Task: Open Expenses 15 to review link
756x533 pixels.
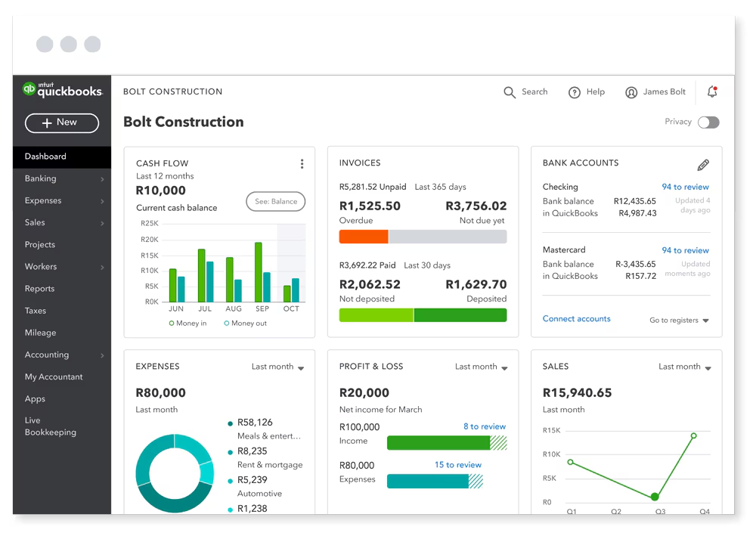Action: coord(457,464)
